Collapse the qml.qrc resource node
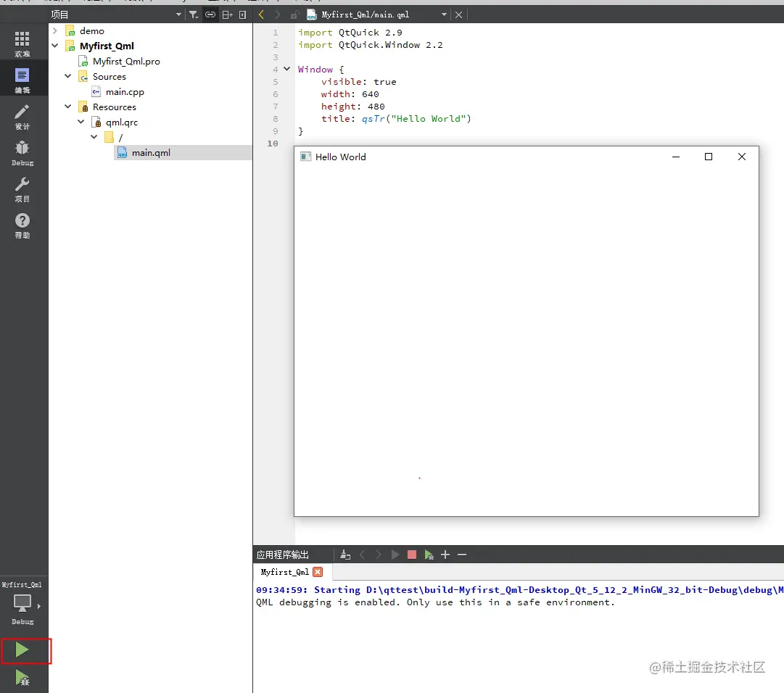Screen dimensions: 784x693 81,122
